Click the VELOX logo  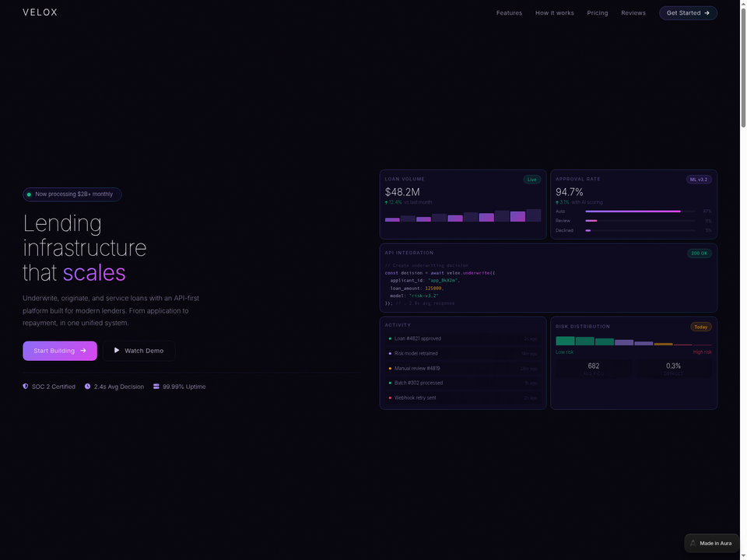40,12
